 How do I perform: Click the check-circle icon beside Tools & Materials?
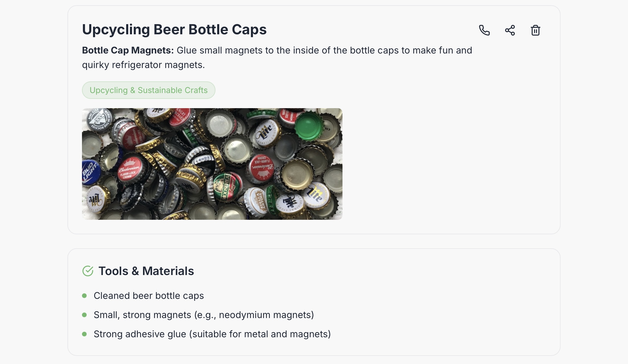pos(88,271)
